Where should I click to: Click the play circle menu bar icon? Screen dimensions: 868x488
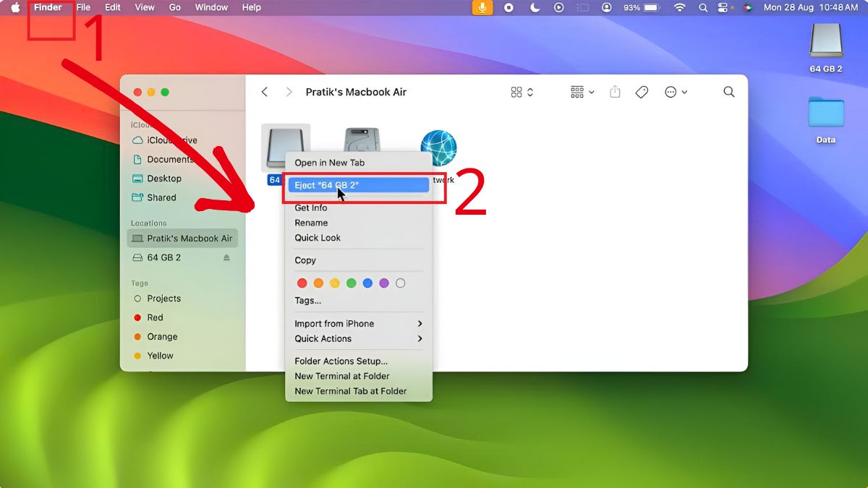tap(558, 7)
